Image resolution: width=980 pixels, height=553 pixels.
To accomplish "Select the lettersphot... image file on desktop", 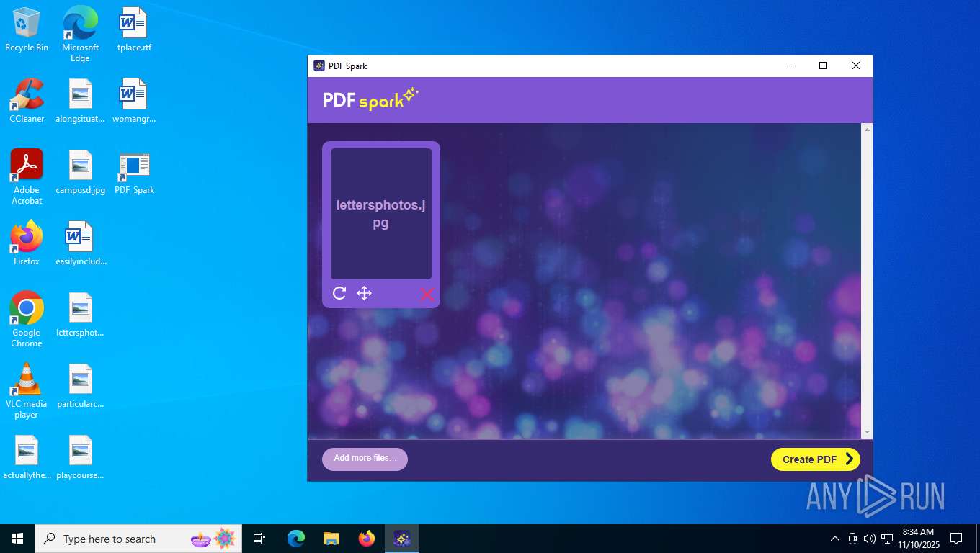I will pos(80,315).
